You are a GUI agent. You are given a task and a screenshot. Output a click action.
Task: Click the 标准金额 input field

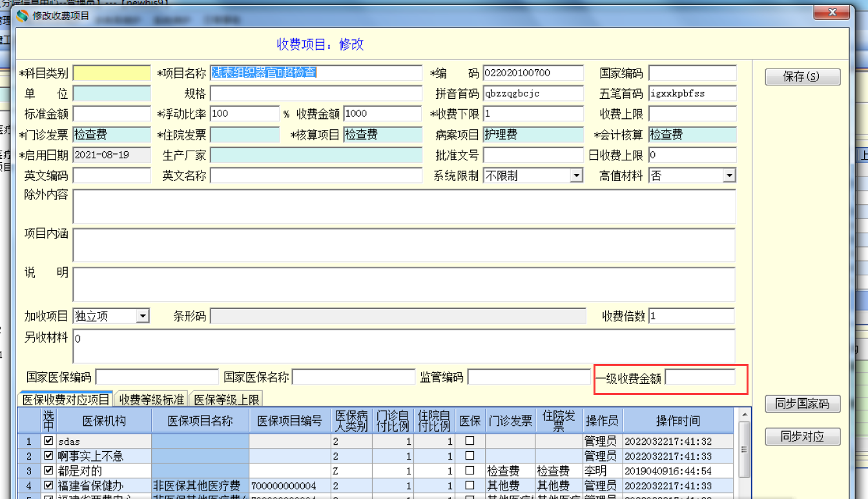coord(112,114)
